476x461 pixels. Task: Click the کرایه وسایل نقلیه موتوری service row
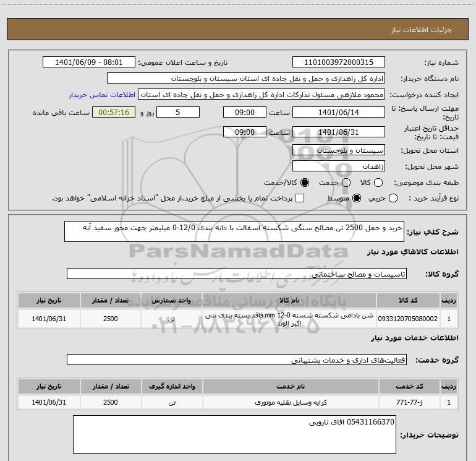pyautogui.click(x=238, y=402)
